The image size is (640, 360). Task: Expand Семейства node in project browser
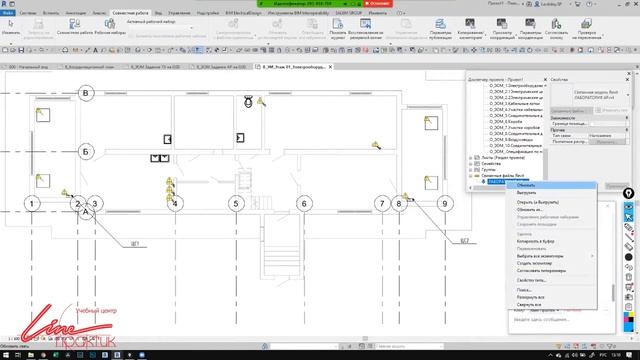(x=471, y=164)
